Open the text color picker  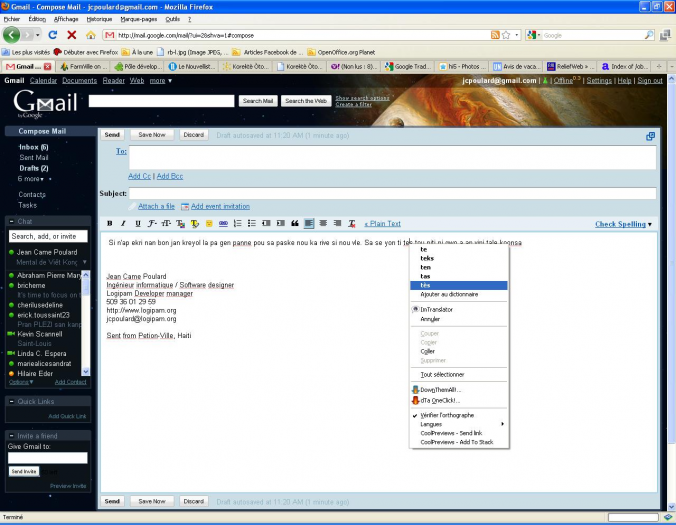coord(180,223)
